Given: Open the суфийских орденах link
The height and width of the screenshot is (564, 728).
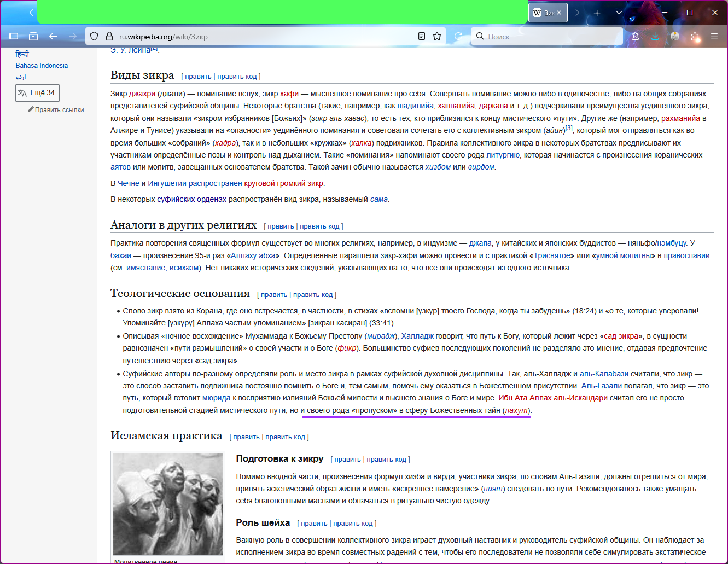Looking at the screenshot, I should pos(192,199).
